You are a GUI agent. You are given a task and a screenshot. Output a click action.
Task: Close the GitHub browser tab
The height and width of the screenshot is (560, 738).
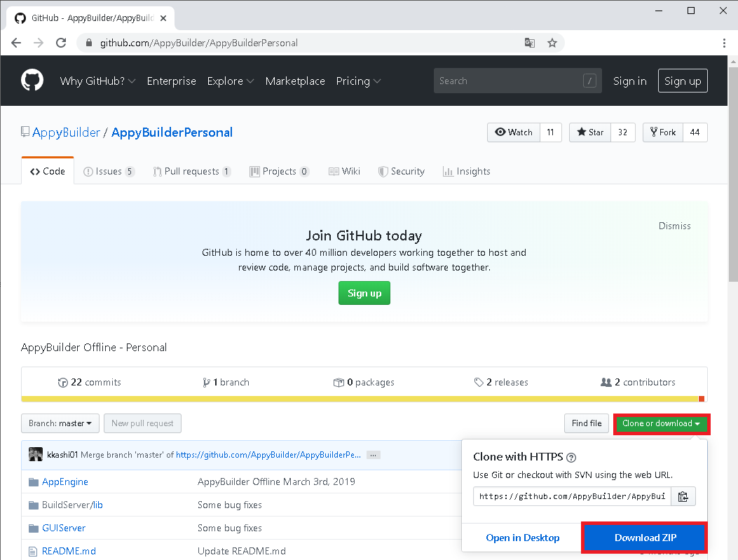(x=163, y=18)
